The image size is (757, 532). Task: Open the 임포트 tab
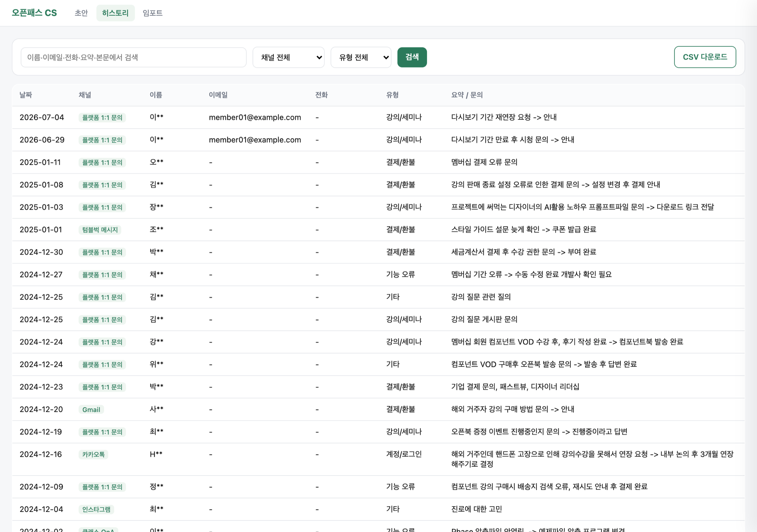pyautogui.click(x=153, y=13)
